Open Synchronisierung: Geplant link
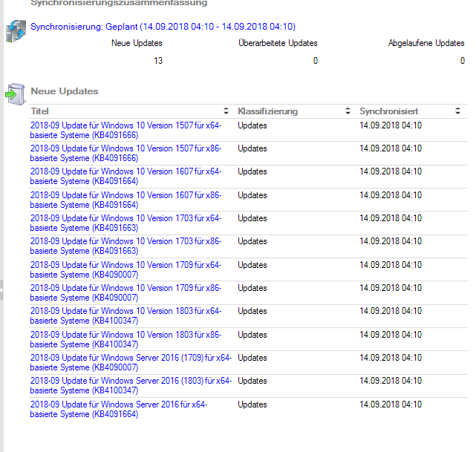This screenshot has height=452, width=476. (163, 27)
